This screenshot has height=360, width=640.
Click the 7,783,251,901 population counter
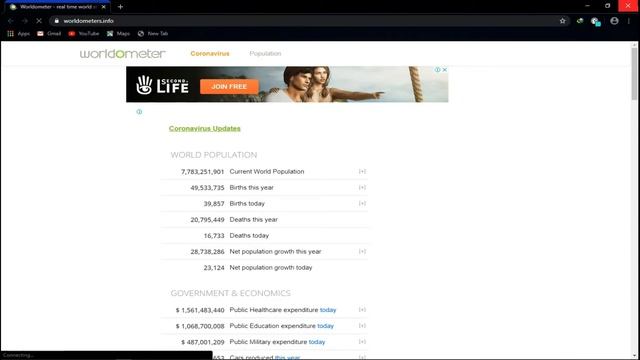(x=202, y=171)
